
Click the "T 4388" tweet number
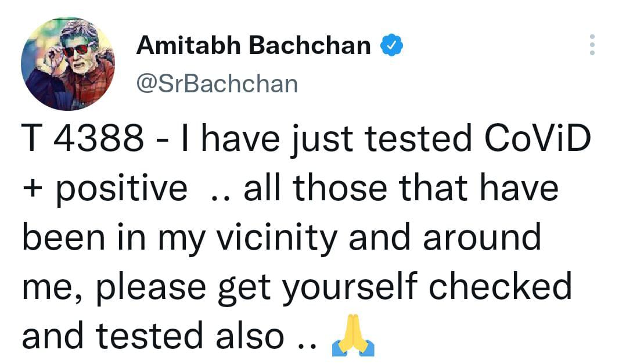[x=82, y=139]
